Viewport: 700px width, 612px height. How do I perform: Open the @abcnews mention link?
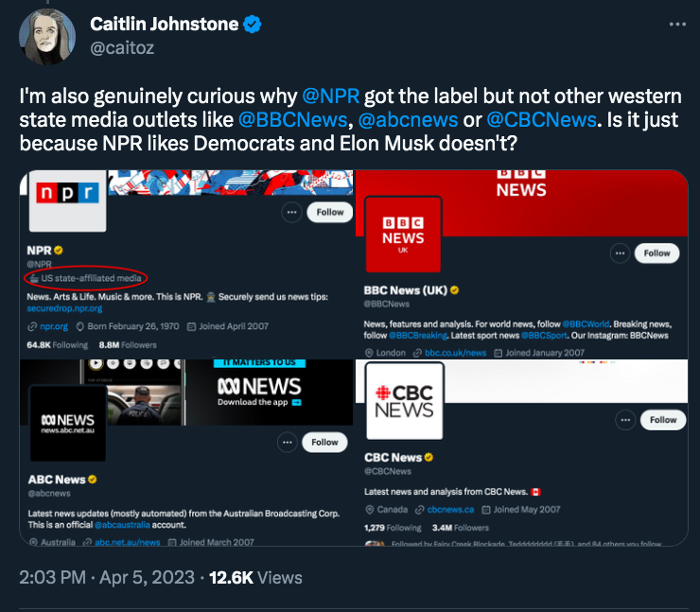408,119
